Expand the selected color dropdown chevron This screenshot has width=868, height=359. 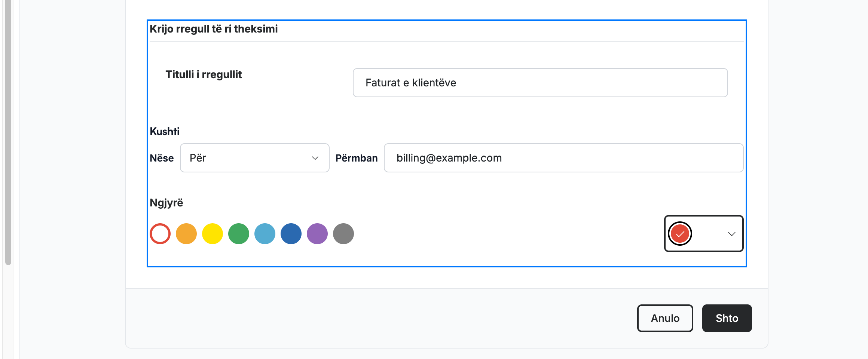click(732, 234)
